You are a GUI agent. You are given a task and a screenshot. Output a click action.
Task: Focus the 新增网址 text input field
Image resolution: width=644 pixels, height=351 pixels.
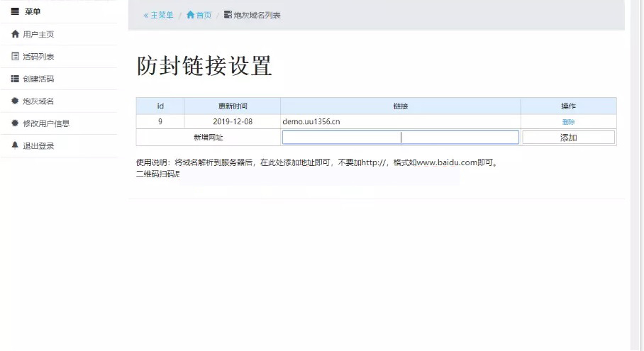(400, 138)
